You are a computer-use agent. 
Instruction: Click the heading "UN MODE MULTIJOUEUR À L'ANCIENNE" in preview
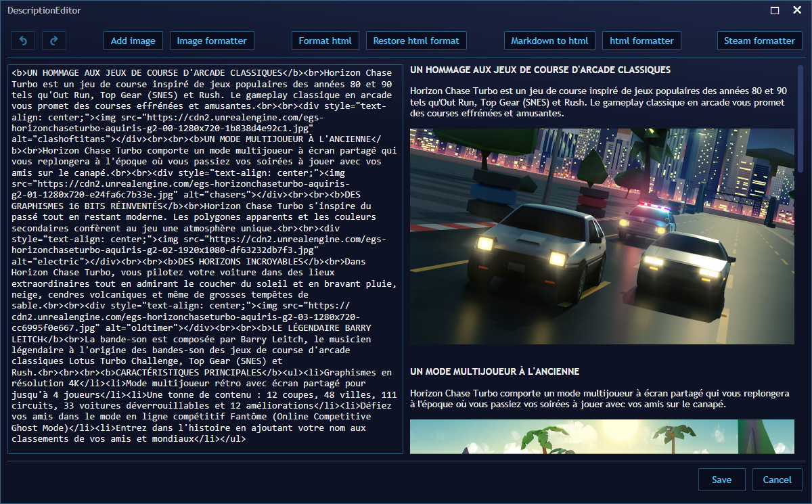click(495, 372)
